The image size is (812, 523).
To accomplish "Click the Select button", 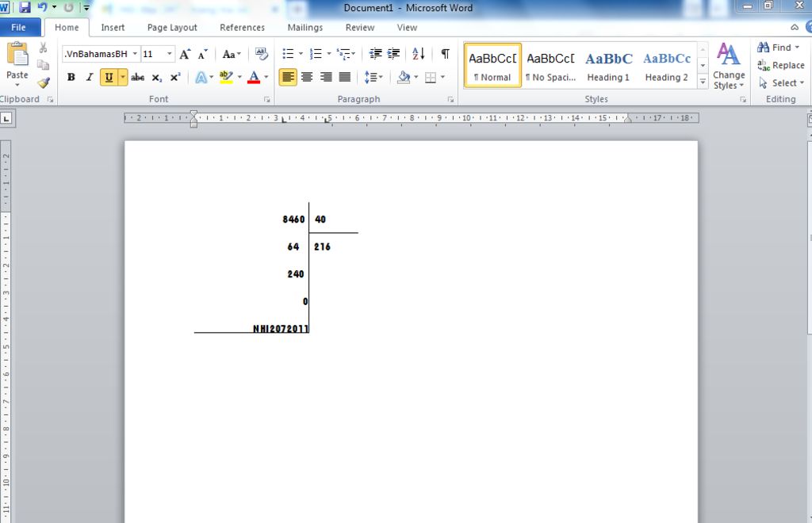I will point(781,82).
